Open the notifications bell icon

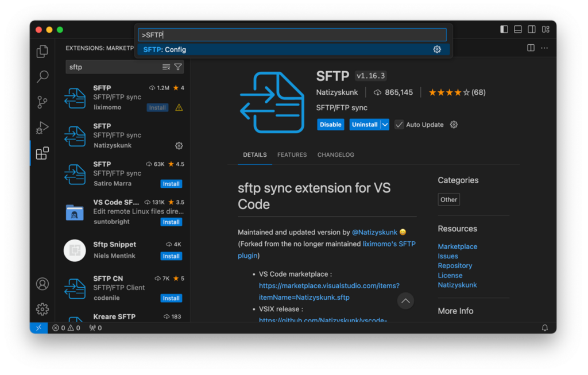545,328
